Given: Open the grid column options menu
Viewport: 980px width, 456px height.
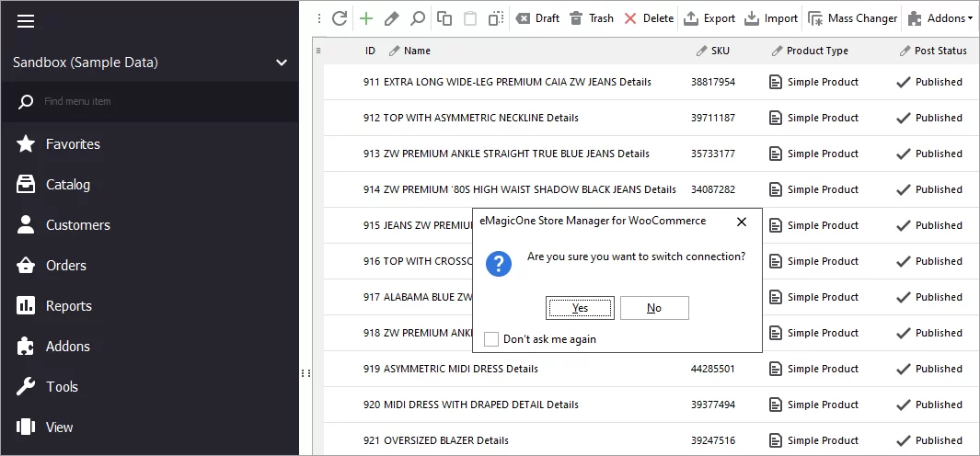Looking at the screenshot, I should click(318, 51).
